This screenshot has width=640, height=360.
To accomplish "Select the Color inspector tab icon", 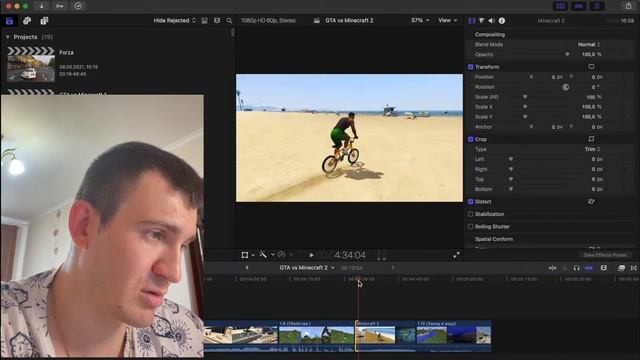I will click(482, 20).
